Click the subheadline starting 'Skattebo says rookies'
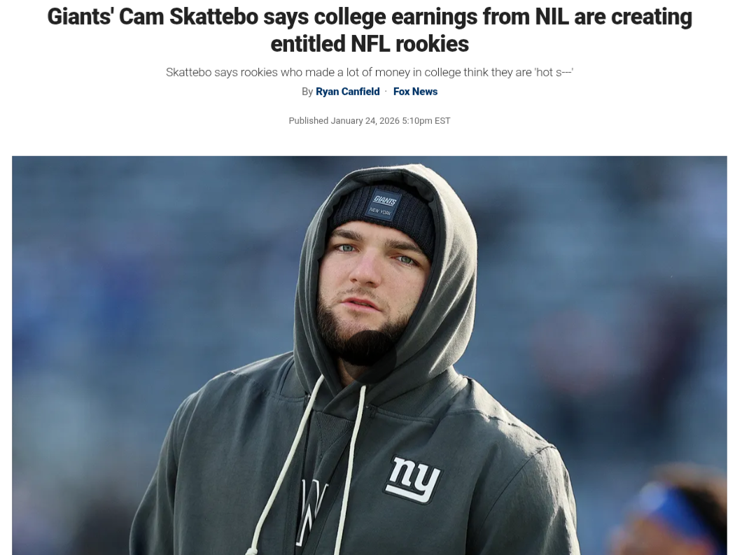Screen dimensions: 756x555 click(370, 72)
